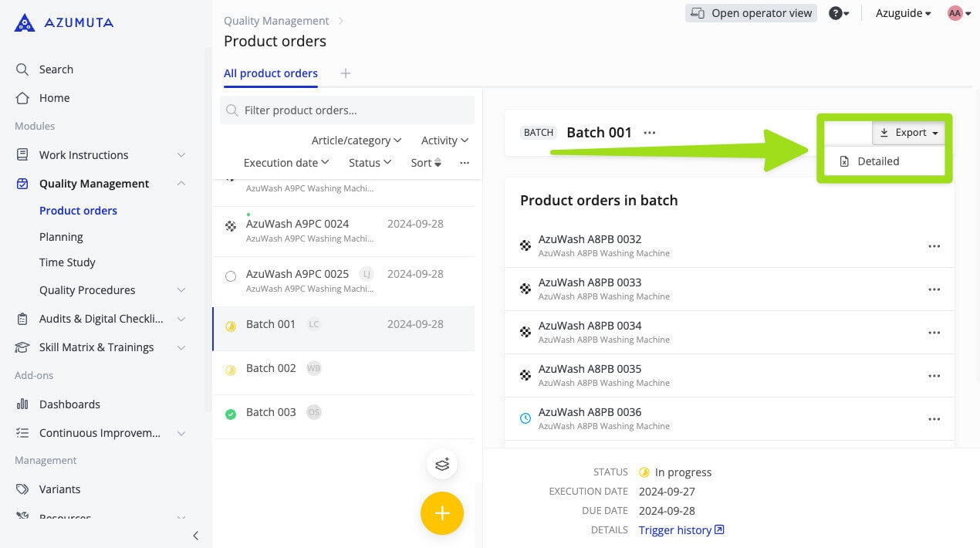
Task: Select the AzuWash A9PC 0025 status circle
Action: tap(230, 276)
